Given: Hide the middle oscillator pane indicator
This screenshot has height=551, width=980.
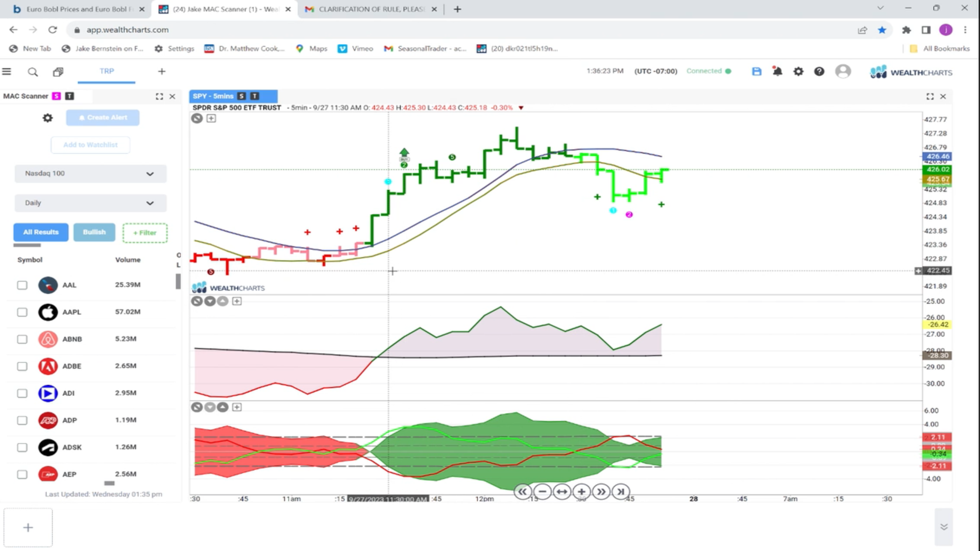Looking at the screenshot, I should click(197, 301).
